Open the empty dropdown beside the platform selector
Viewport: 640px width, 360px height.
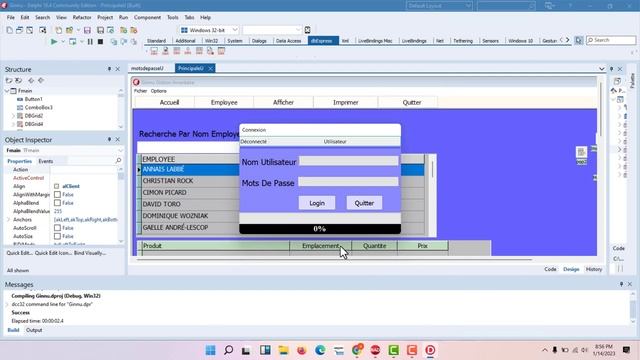pos(298,30)
